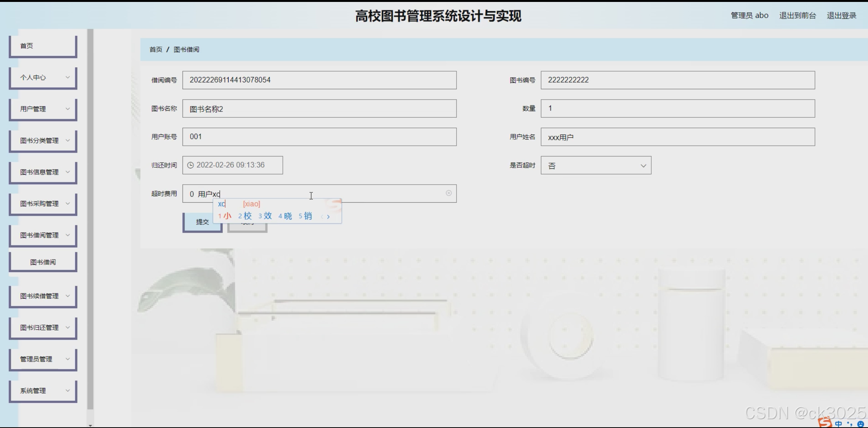Image resolution: width=868 pixels, height=428 pixels.
Task: Click the Sogou input method S logo
Action: (x=825, y=423)
